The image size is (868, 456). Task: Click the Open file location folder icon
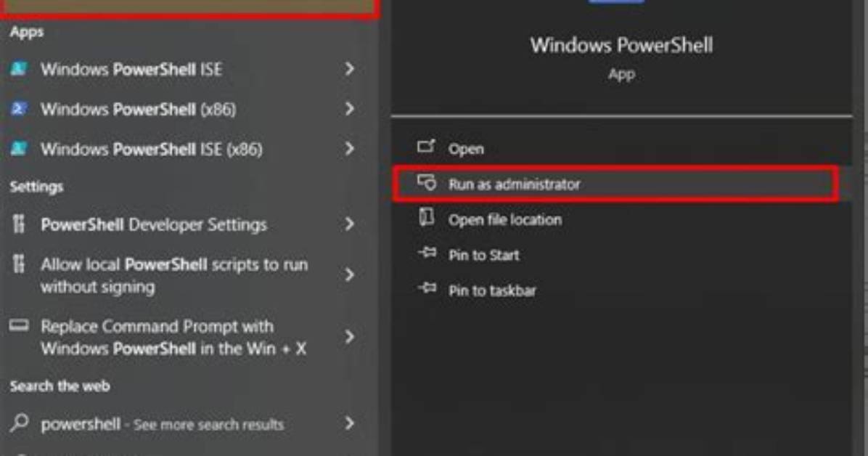pos(426,218)
